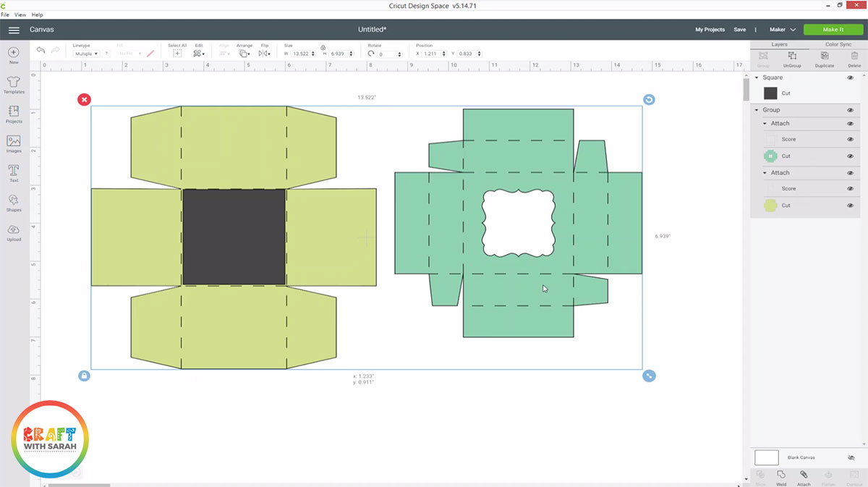Screen dimensions: 868x487
Task: Collapse the Group layer tree
Action: click(757, 110)
